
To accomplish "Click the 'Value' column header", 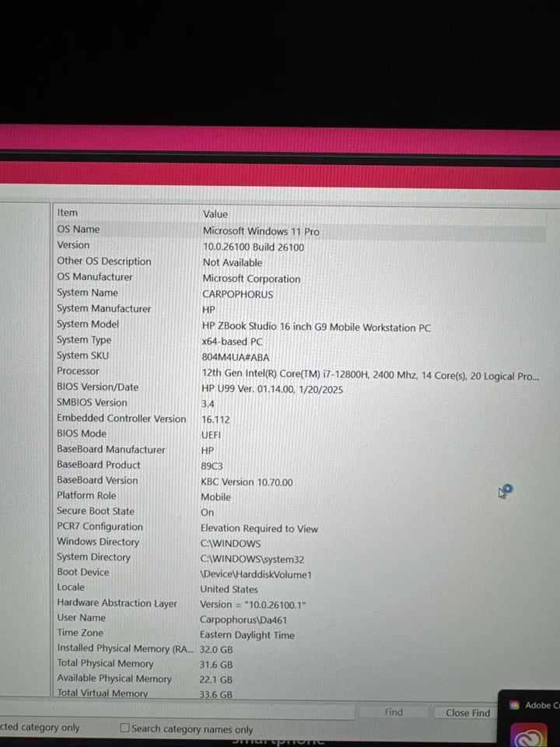I will (215, 214).
